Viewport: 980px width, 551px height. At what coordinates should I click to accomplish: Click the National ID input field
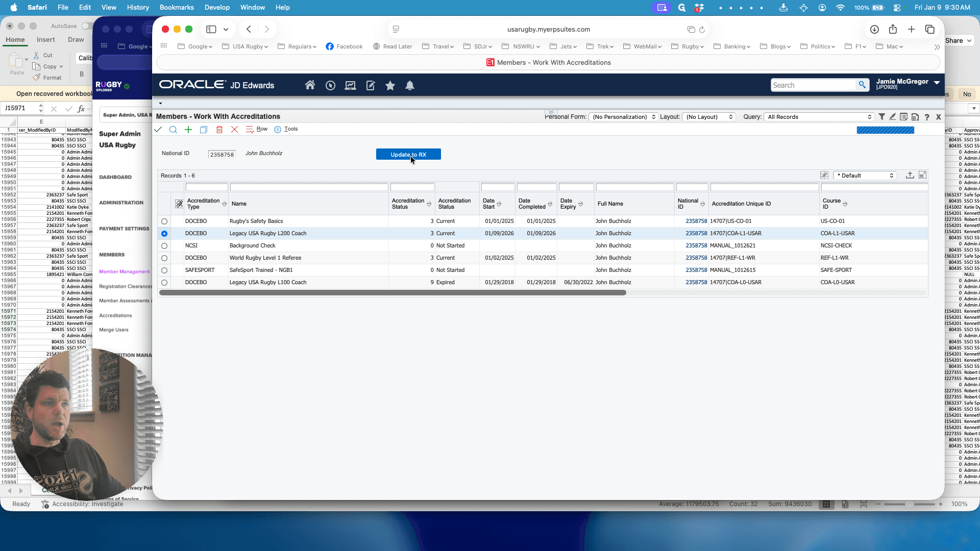click(x=222, y=154)
